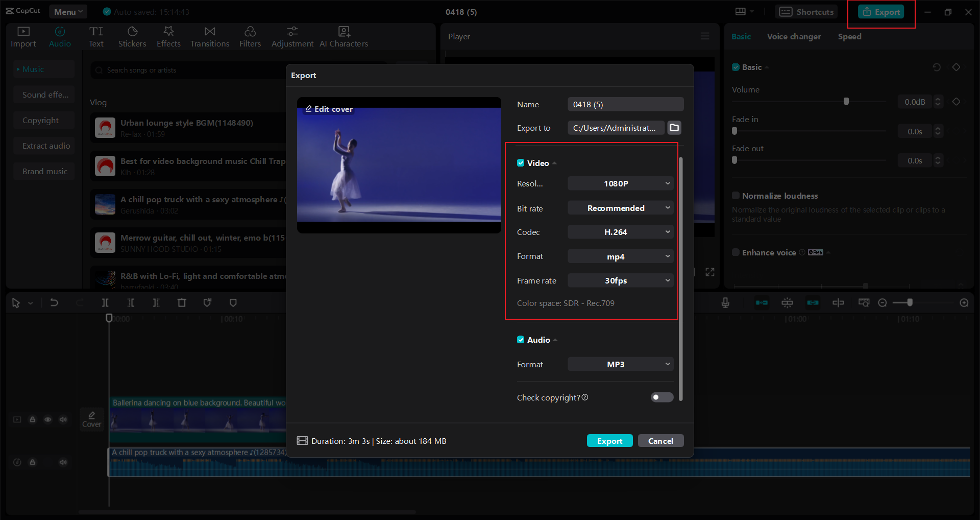Lock the video track

click(32, 419)
